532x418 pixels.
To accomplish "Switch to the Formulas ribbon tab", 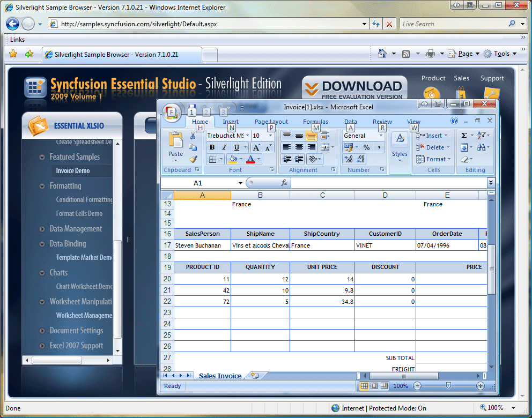I will [x=315, y=122].
